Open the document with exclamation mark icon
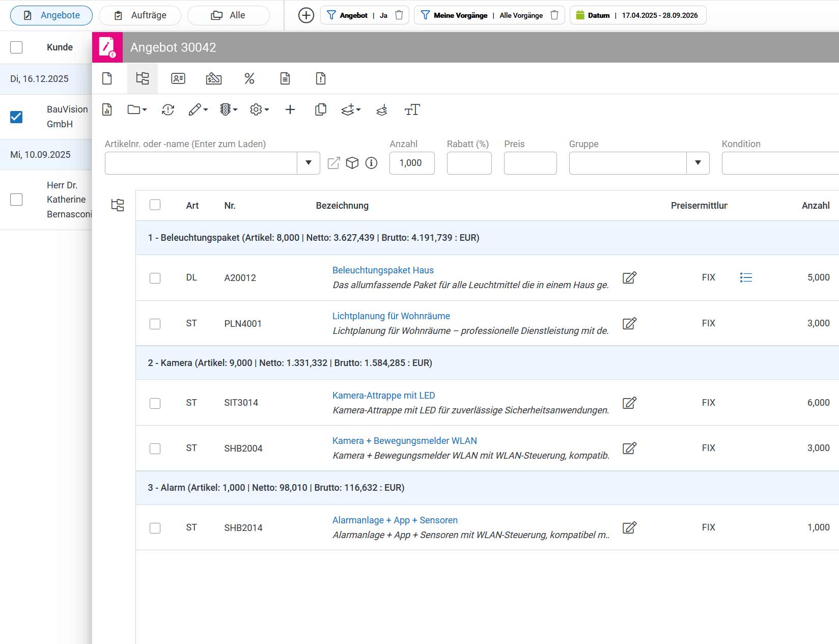Screen dimensions: 839x644 point(321,78)
